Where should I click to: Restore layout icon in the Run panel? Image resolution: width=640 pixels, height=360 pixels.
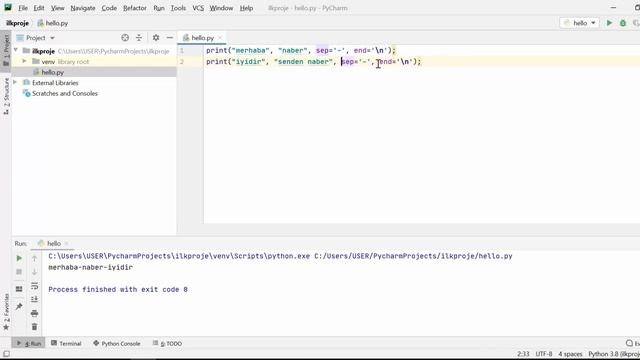pos(19,289)
